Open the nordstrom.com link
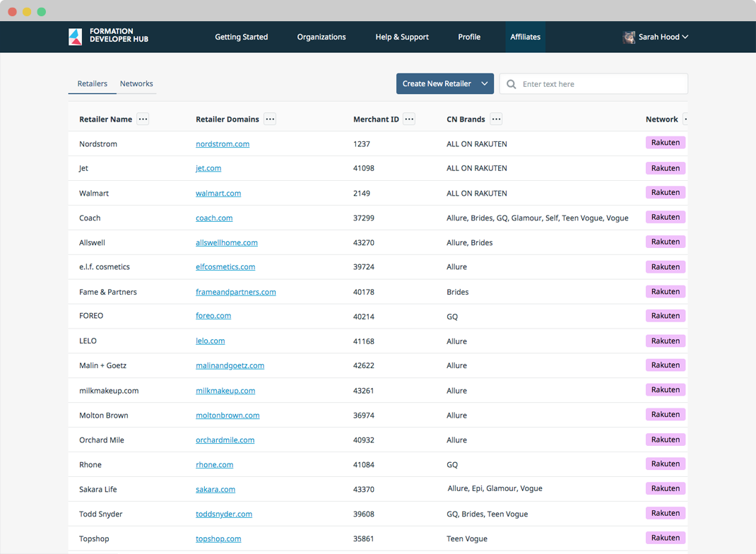 click(x=223, y=143)
